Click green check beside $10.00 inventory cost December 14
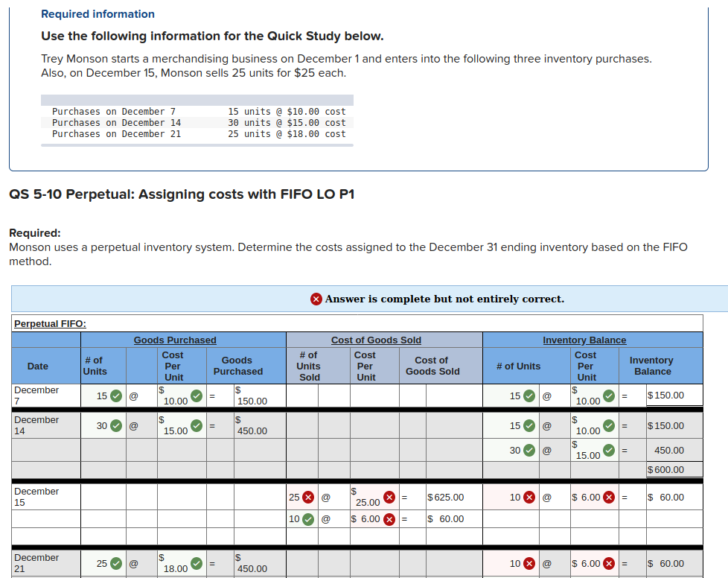The width and height of the screenshot is (728, 578). click(x=609, y=425)
